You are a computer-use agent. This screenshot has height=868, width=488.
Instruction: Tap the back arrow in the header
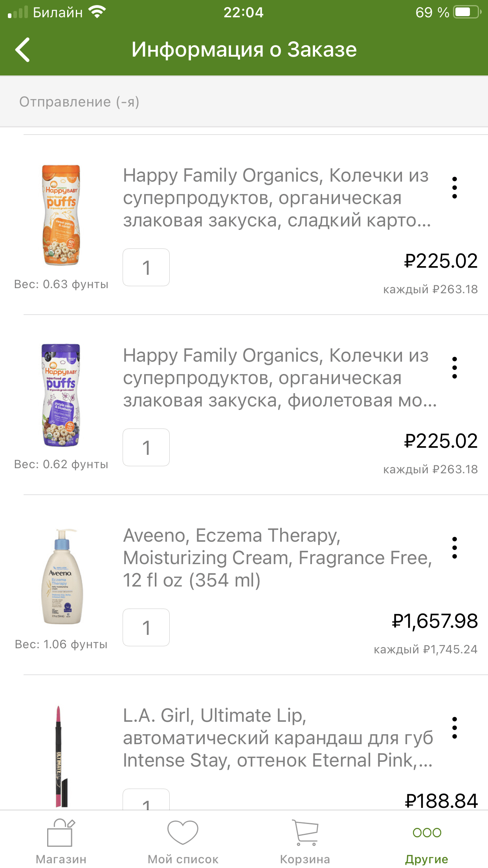coord(23,50)
